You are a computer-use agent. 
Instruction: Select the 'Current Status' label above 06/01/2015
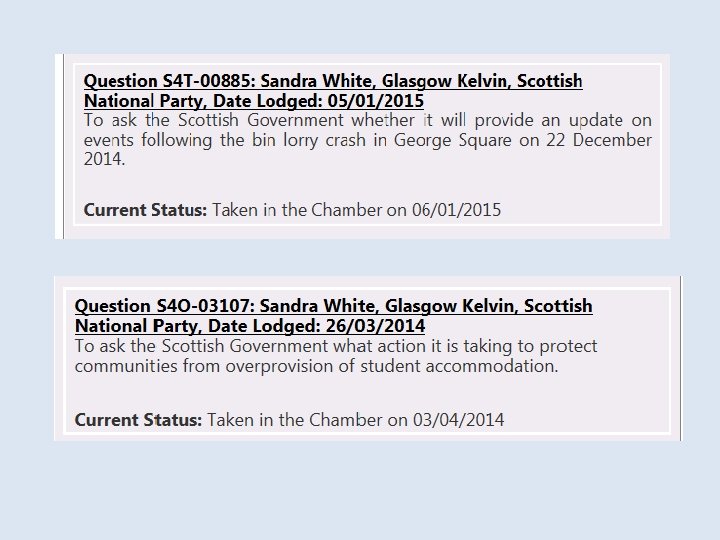145,210
